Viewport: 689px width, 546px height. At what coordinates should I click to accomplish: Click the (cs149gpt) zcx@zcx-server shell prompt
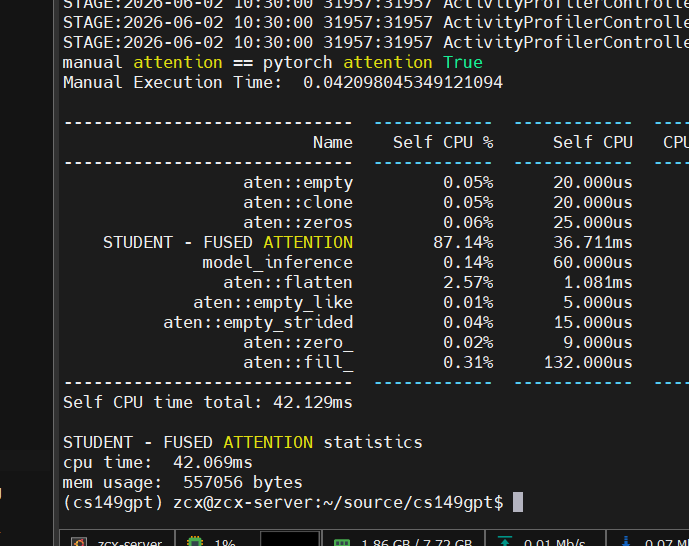coord(283,503)
